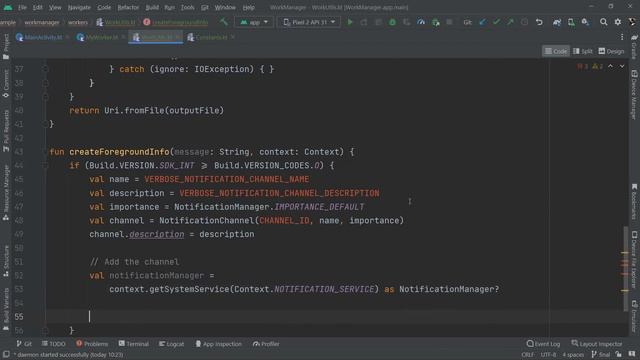This screenshot has width=640, height=360.
Task: Click the workers breadcrumb in navigation bar
Action: [78, 22]
